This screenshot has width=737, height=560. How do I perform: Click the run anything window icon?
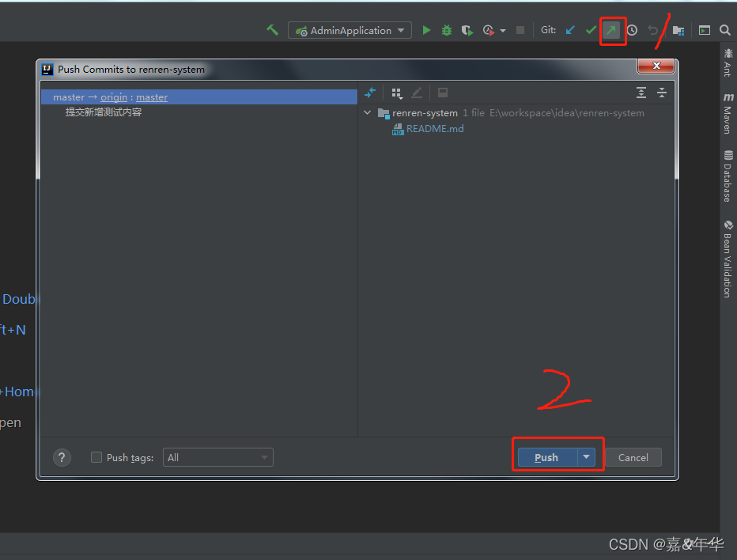(704, 31)
